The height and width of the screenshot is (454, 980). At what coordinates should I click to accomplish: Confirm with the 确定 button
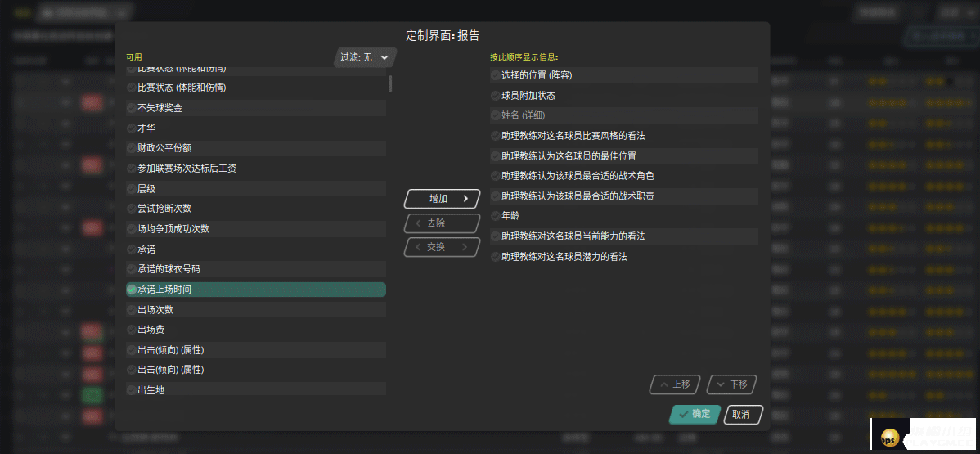[x=695, y=414]
